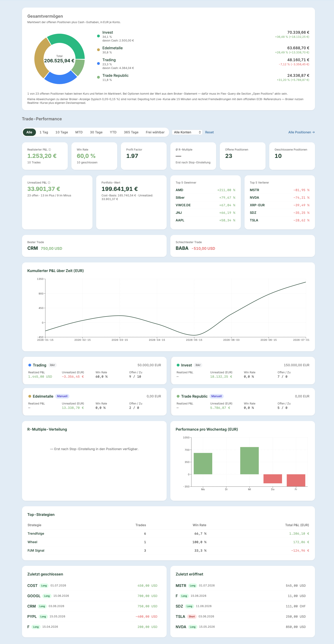This screenshot has width=334, height=644.
Task: Choose the MTD time filter
Action: [x=79, y=132]
